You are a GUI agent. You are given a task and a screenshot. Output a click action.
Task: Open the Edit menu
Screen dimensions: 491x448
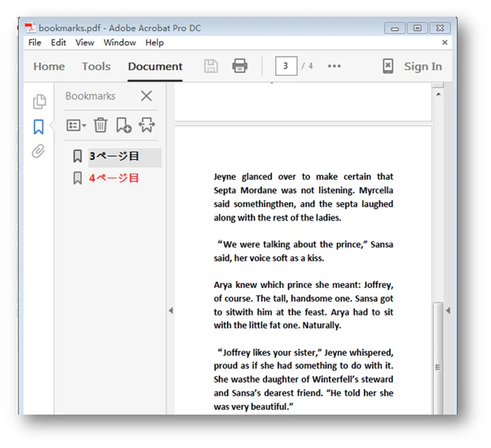coord(58,42)
